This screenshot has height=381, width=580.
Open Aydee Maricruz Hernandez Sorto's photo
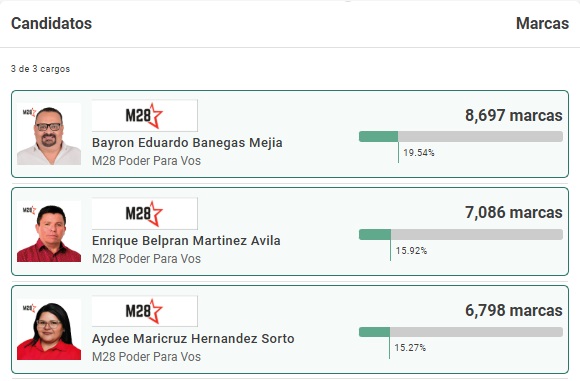tap(49, 329)
